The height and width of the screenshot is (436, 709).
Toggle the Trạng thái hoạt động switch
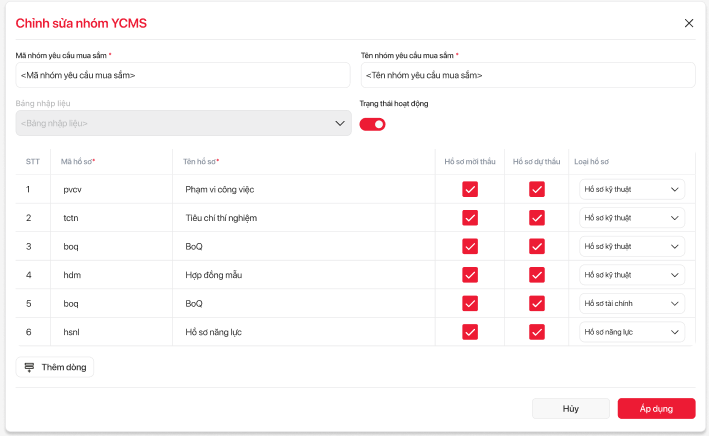(x=372, y=124)
